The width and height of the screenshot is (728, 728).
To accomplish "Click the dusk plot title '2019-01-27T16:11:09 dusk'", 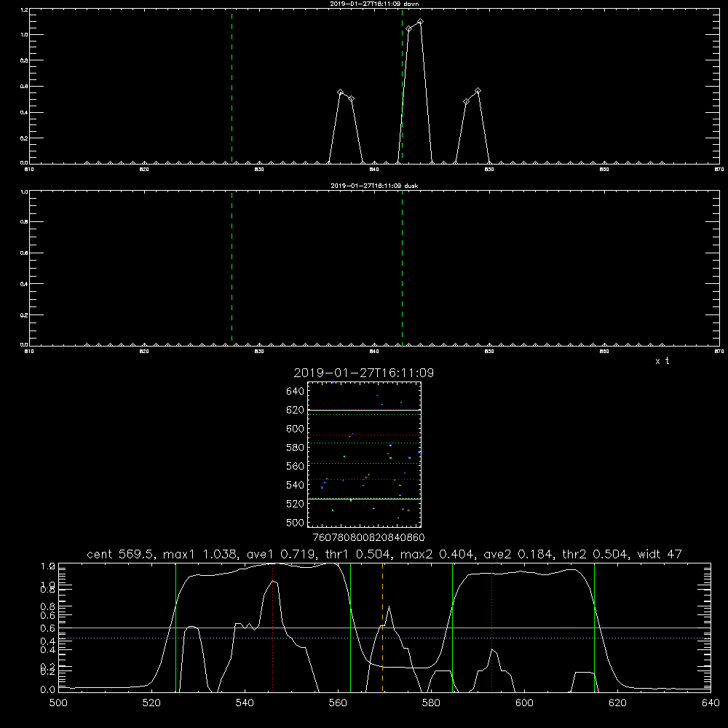I will click(374, 186).
